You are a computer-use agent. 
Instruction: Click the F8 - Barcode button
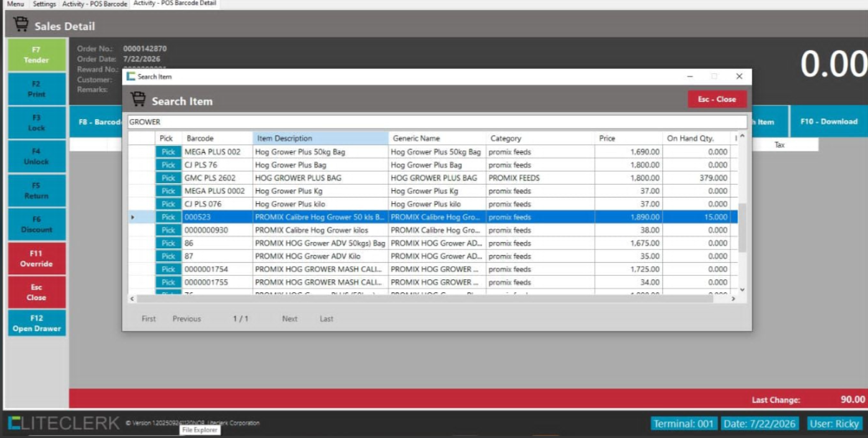coord(96,121)
